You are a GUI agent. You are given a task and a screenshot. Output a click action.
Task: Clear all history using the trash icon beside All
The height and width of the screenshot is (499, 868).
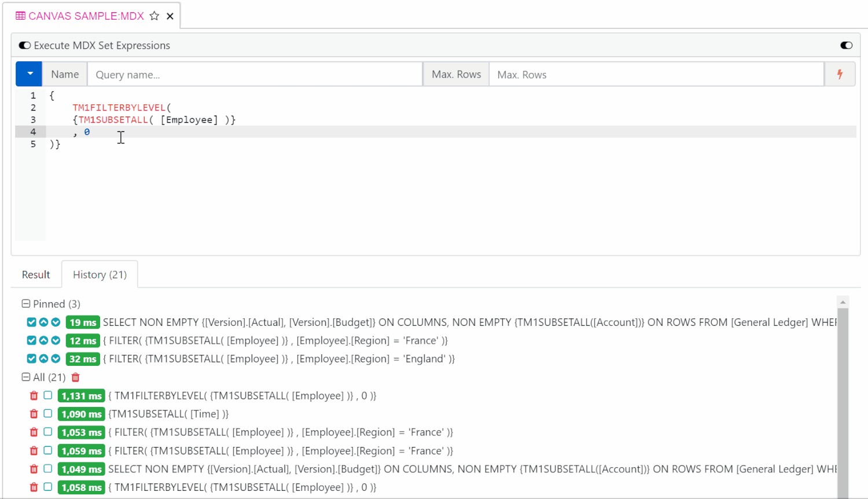pyautogui.click(x=75, y=377)
